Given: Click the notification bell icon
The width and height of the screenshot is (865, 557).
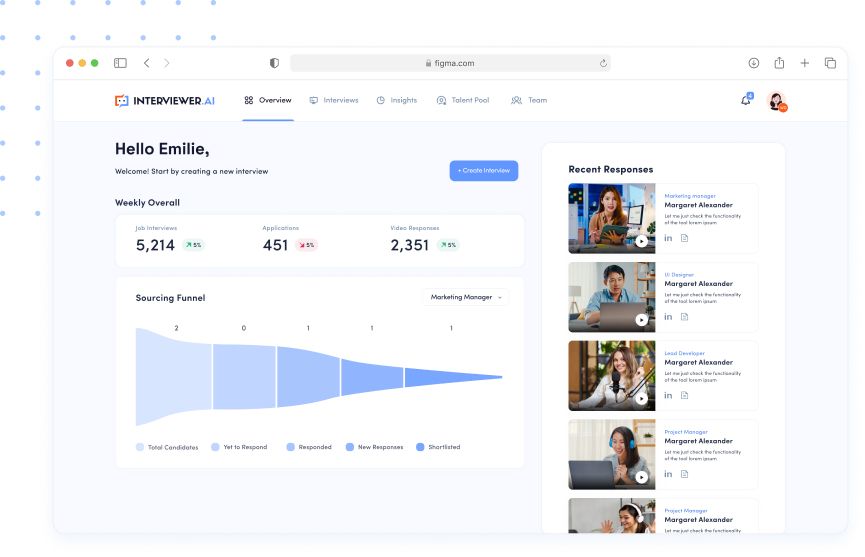Looking at the screenshot, I should [x=745, y=100].
